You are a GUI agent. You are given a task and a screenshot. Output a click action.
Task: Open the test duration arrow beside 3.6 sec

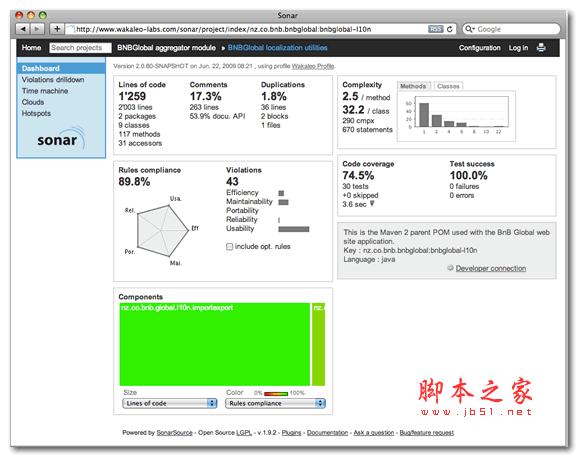(372, 204)
